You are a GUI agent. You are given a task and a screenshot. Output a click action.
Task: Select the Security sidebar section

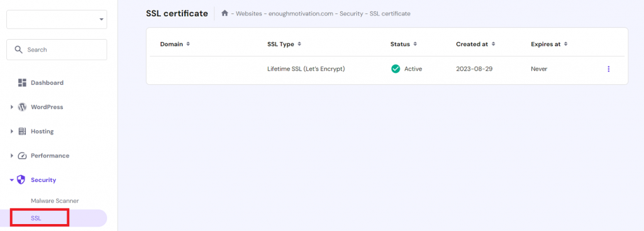click(x=43, y=180)
